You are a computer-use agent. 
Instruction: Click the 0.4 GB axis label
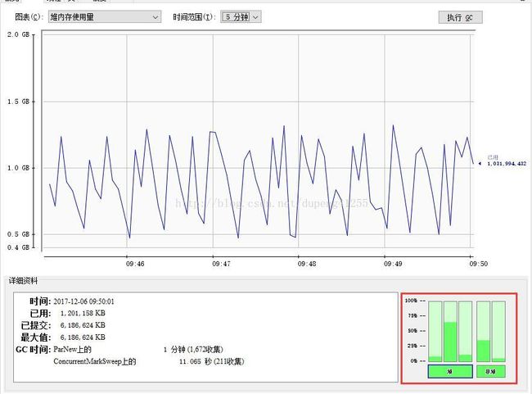(x=18, y=247)
